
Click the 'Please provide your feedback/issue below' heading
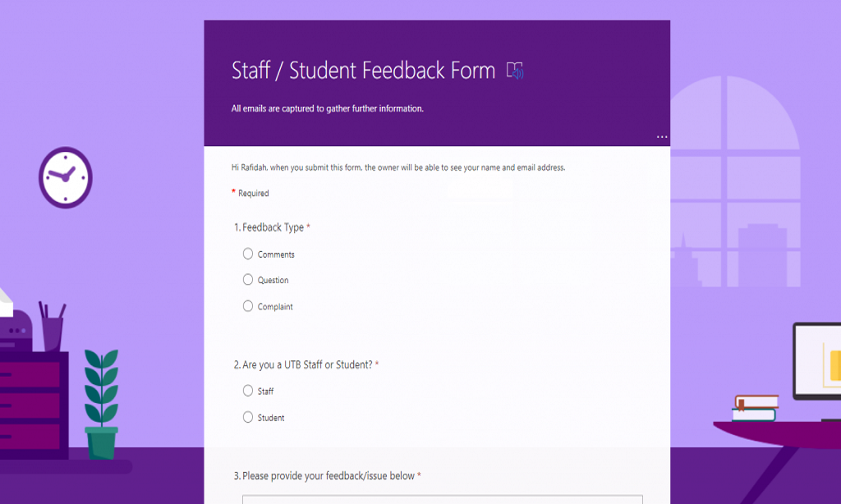tap(327, 476)
